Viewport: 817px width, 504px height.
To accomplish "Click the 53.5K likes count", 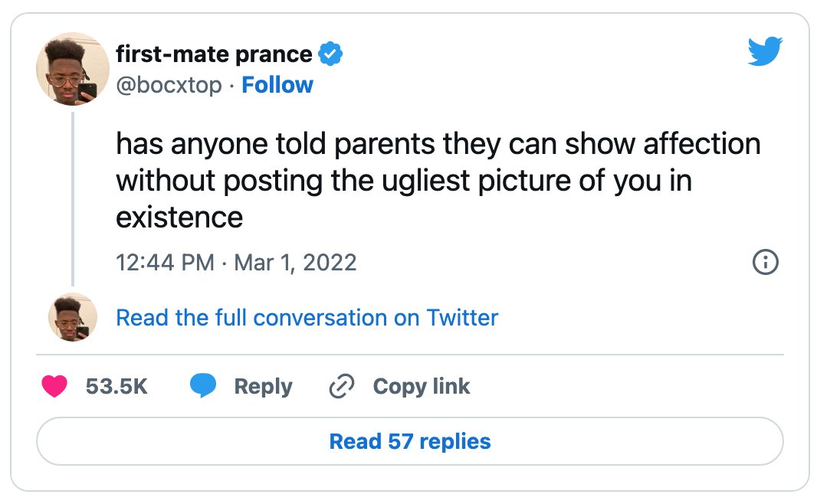I will (116, 386).
